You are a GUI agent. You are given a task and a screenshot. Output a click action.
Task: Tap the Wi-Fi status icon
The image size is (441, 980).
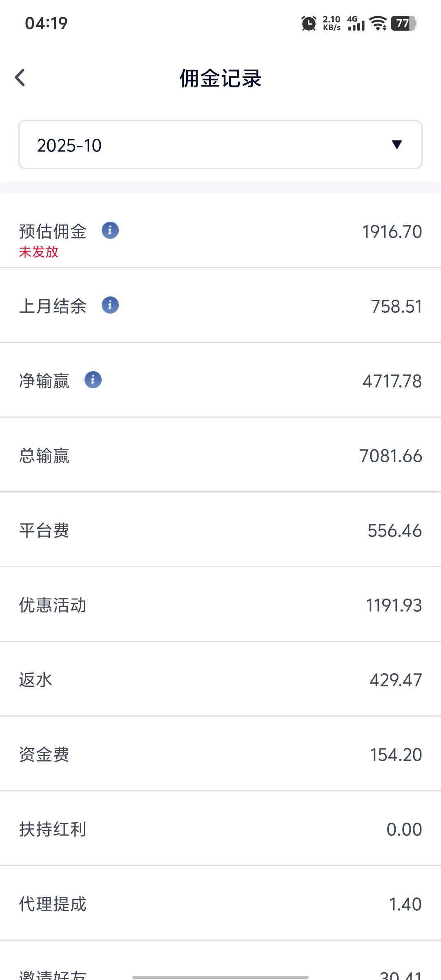click(x=378, y=23)
